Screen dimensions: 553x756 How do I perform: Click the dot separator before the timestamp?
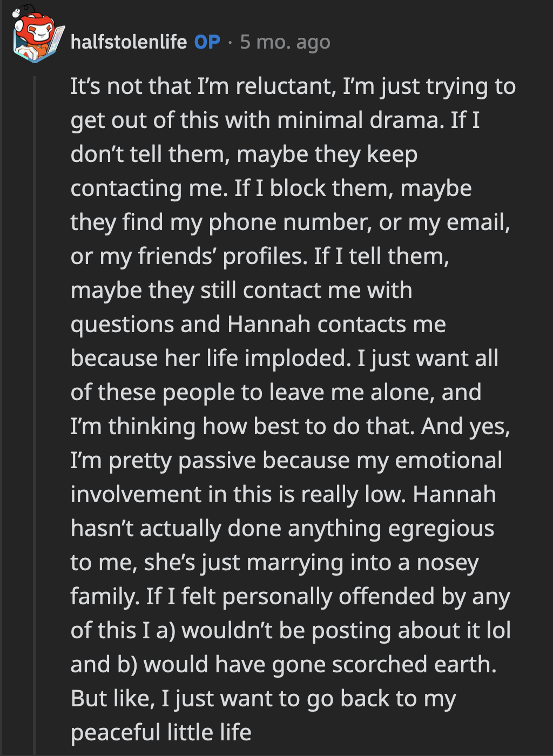pyautogui.click(x=231, y=43)
